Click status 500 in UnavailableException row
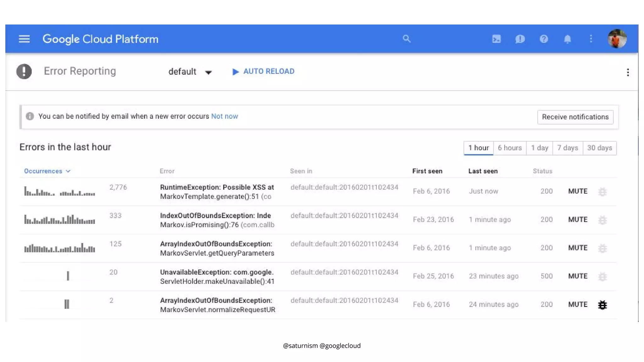644x362 pixels. pos(547,276)
